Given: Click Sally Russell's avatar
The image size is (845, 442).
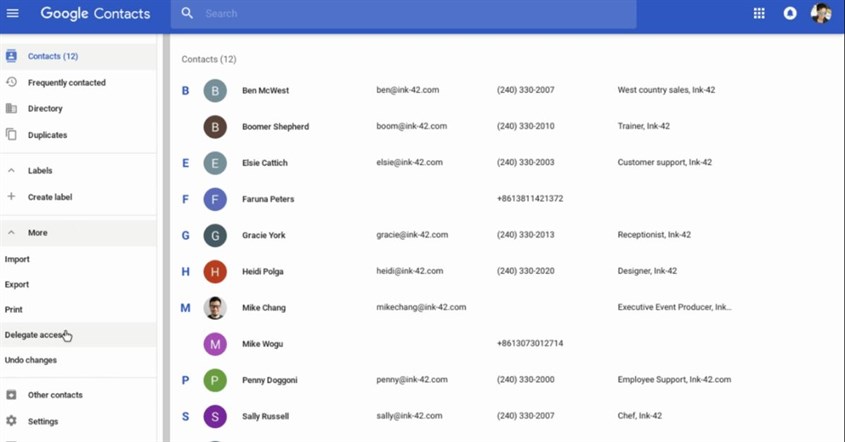Looking at the screenshot, I should 215,416.
